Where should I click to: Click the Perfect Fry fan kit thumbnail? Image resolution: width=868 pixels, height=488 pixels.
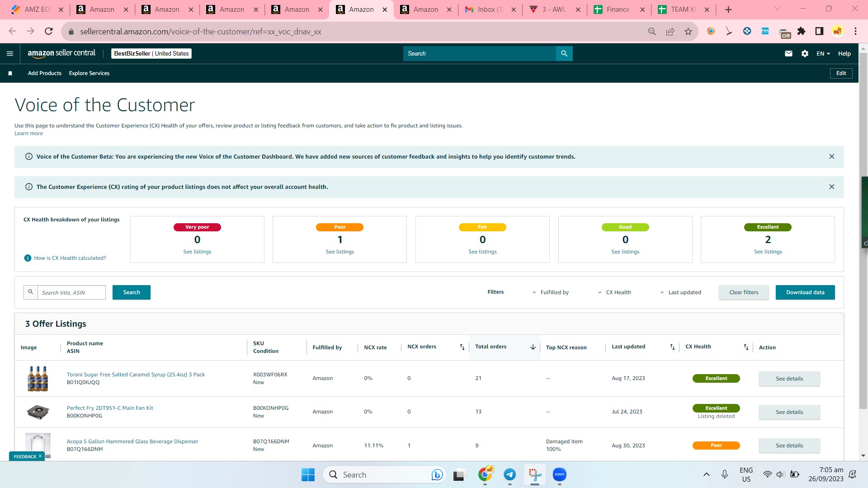tap(38, 412)
